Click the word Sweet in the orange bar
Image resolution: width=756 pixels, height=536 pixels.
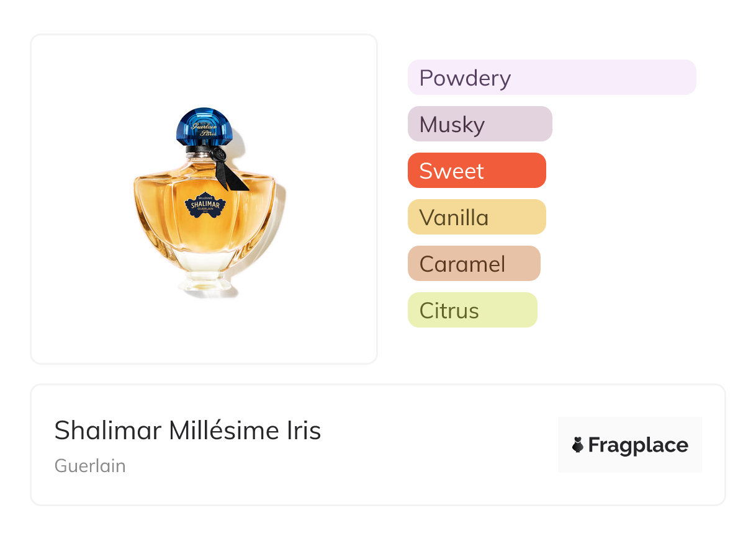(451, 171)
